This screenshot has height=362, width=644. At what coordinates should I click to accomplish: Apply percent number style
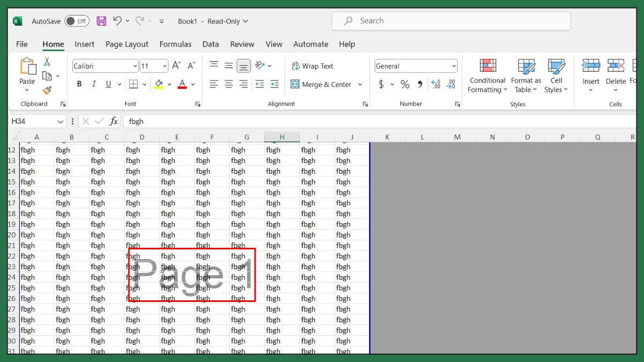405,84
